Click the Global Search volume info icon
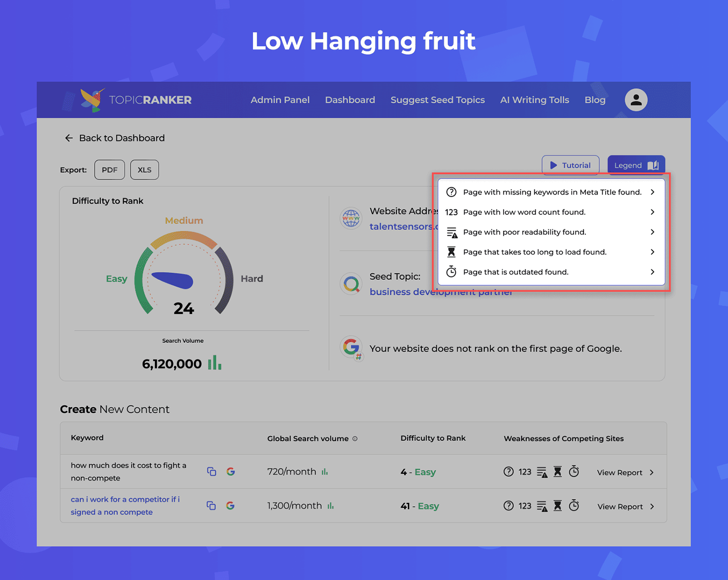Viewport: 728px width, 580px height. 355,438
